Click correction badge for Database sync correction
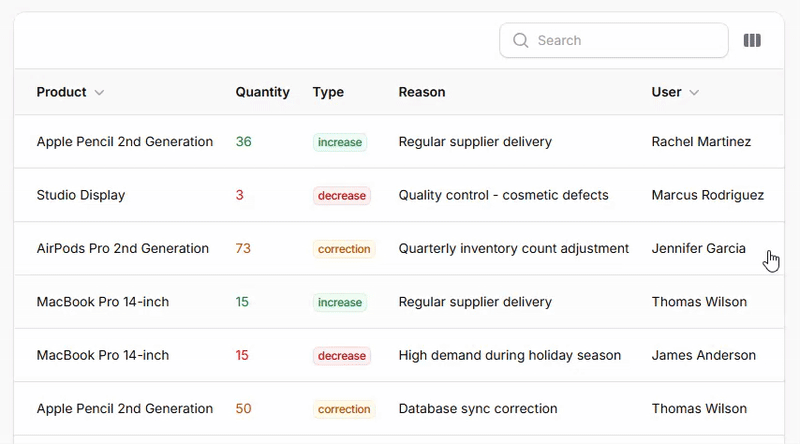Viewport: 800px width, 444px height. pos(344,409)
